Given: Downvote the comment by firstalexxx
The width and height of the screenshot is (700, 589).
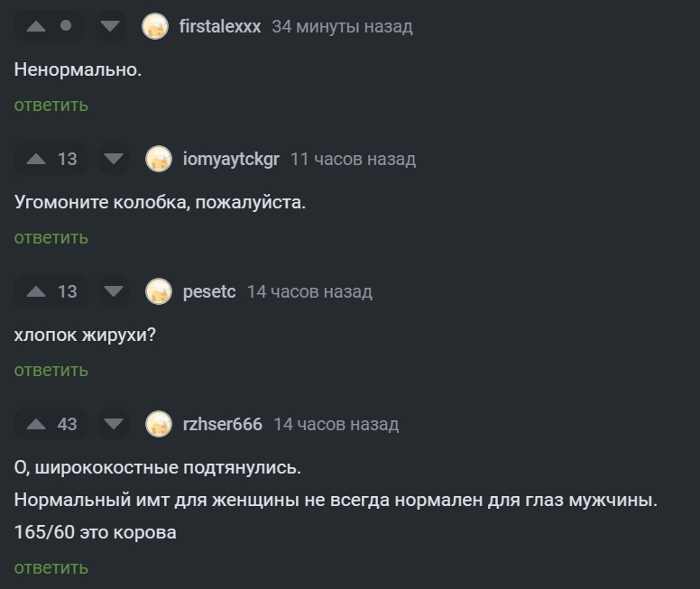Looking at the screenshot, I should pyautogui.click(x=110, y=27).
